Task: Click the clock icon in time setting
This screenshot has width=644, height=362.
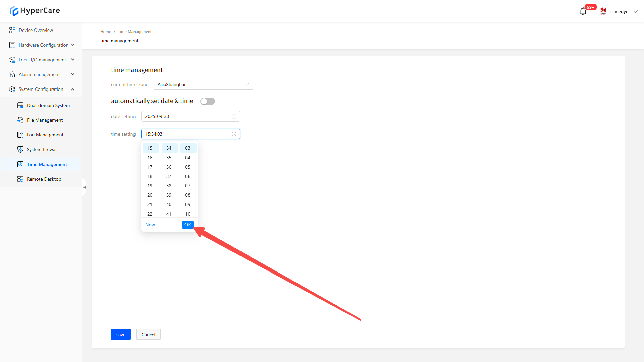Action: [x=234, y=134]
